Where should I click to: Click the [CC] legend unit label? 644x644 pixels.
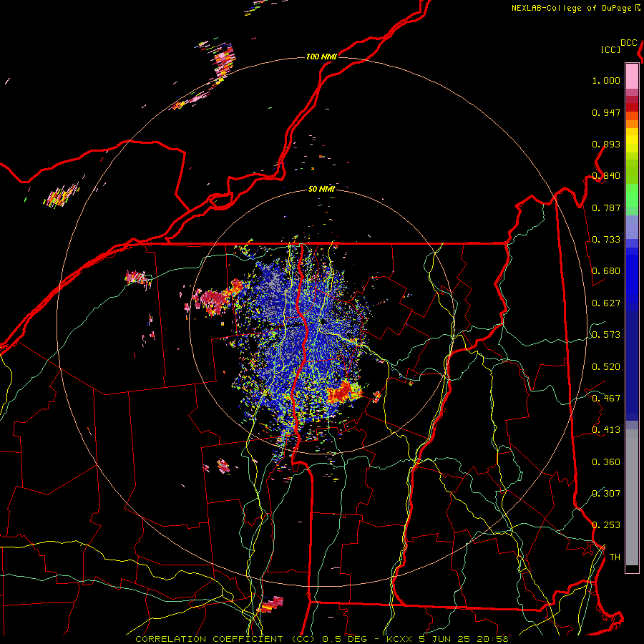610,49
